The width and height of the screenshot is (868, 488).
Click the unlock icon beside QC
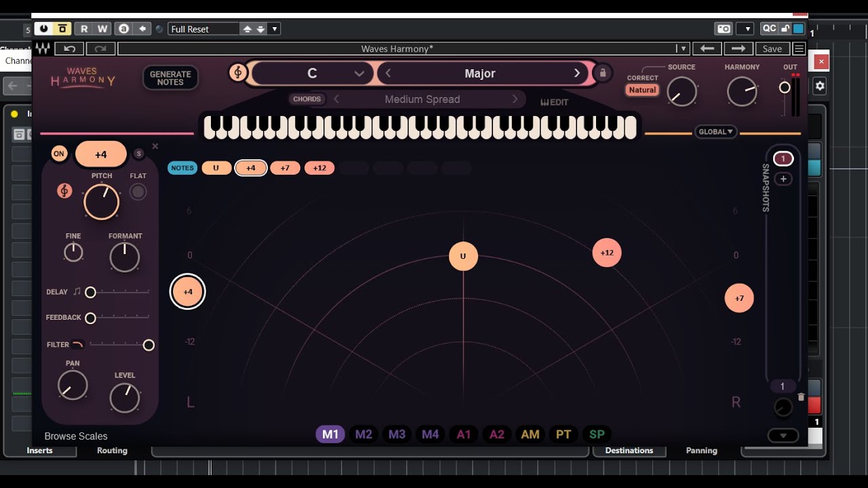coord(785,28)
